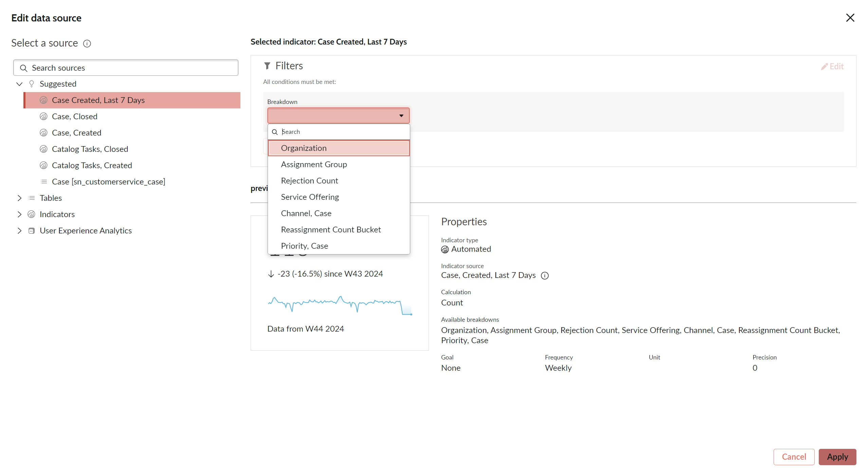
Task: Click indicator icon beside Catalog Tasks, Closed
Action: [x=43, y=149]
